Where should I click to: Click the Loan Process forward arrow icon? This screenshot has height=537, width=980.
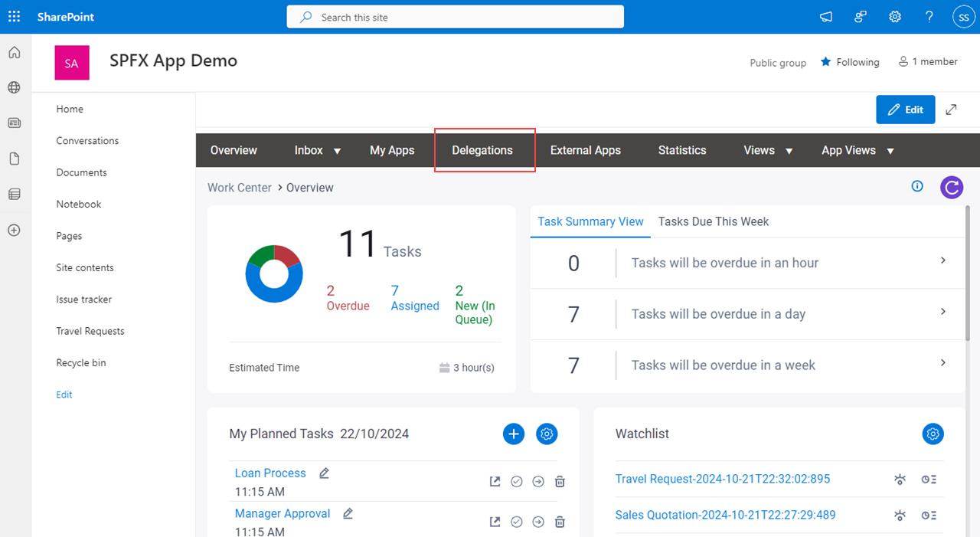(x=538, y=482)
